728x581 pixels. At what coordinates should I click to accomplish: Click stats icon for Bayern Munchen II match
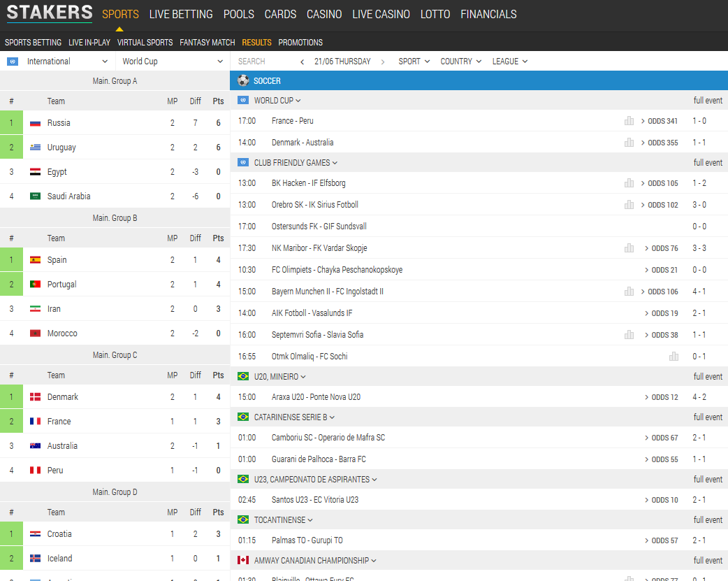pos(629,292)
